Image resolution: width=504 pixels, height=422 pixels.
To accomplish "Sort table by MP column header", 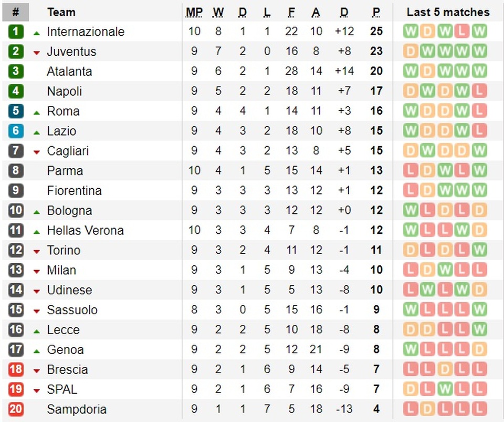I will pos(194,12).
